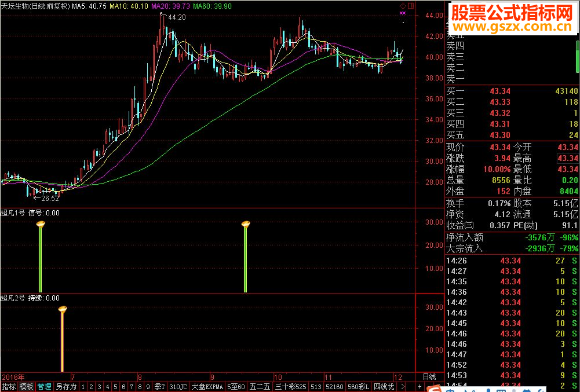Click the magenta marker icon near 44.00
The image size is (580, 392).
403,13
